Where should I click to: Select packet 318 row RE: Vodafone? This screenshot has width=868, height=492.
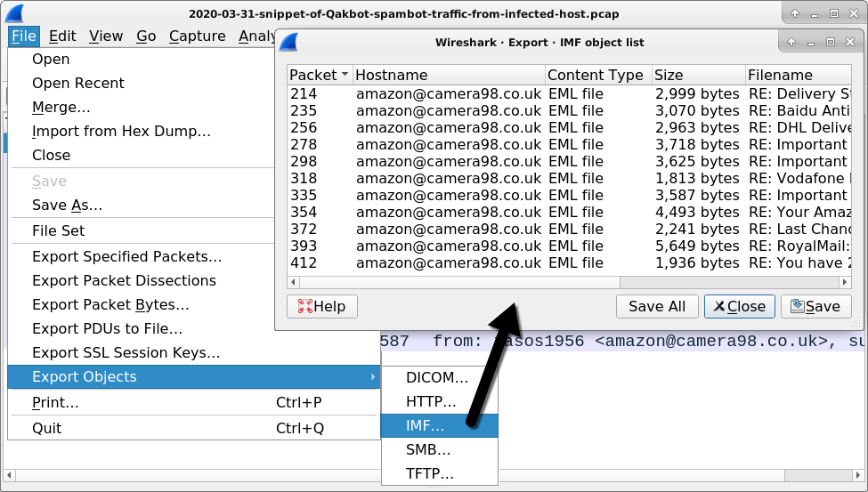click(x=569, y=178)
